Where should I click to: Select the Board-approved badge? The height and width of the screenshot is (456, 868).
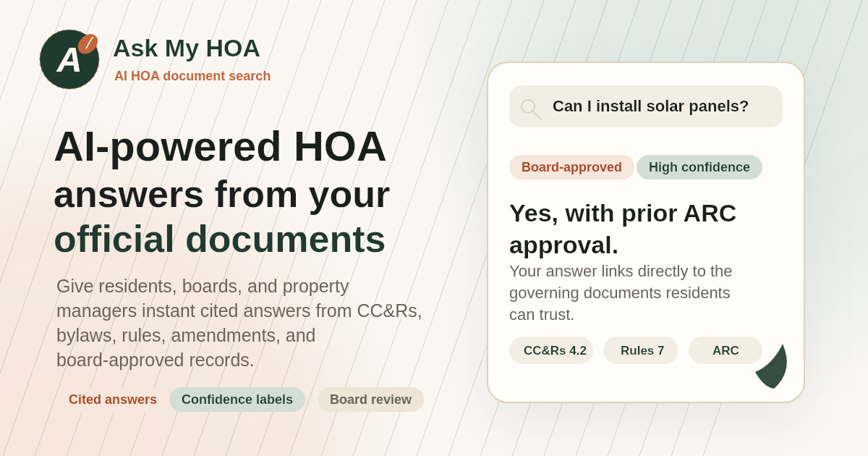[x=571, y=167]
